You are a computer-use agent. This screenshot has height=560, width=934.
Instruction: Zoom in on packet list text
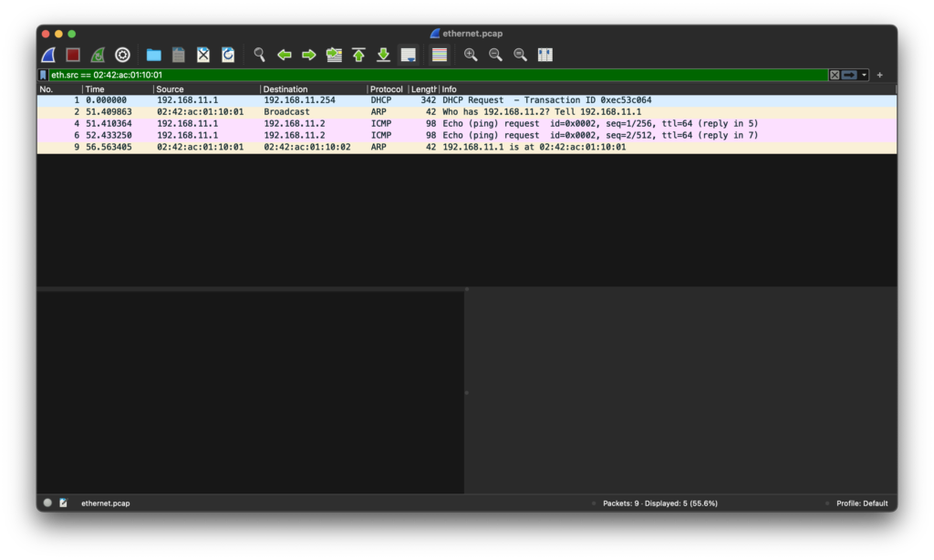tap(471, 55)
